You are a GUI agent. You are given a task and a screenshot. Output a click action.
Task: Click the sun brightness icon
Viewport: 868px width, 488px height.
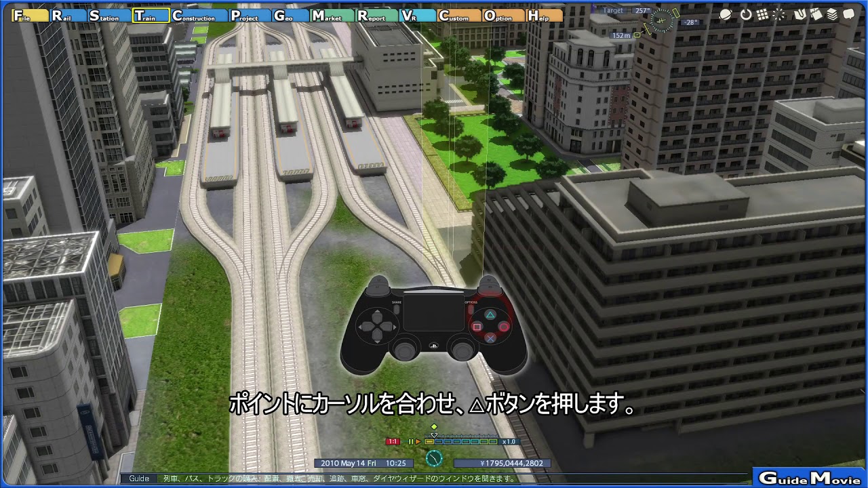click(778, 14)
